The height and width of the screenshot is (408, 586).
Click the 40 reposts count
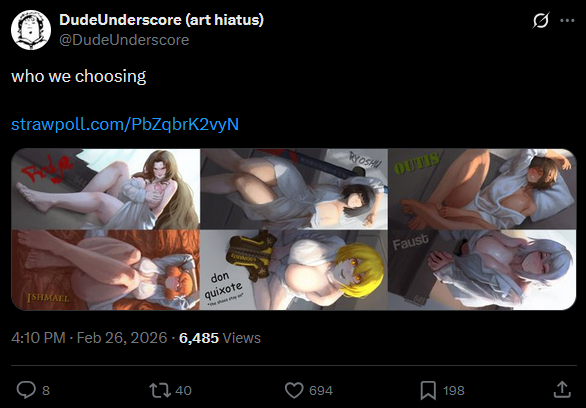coord(183,391)
